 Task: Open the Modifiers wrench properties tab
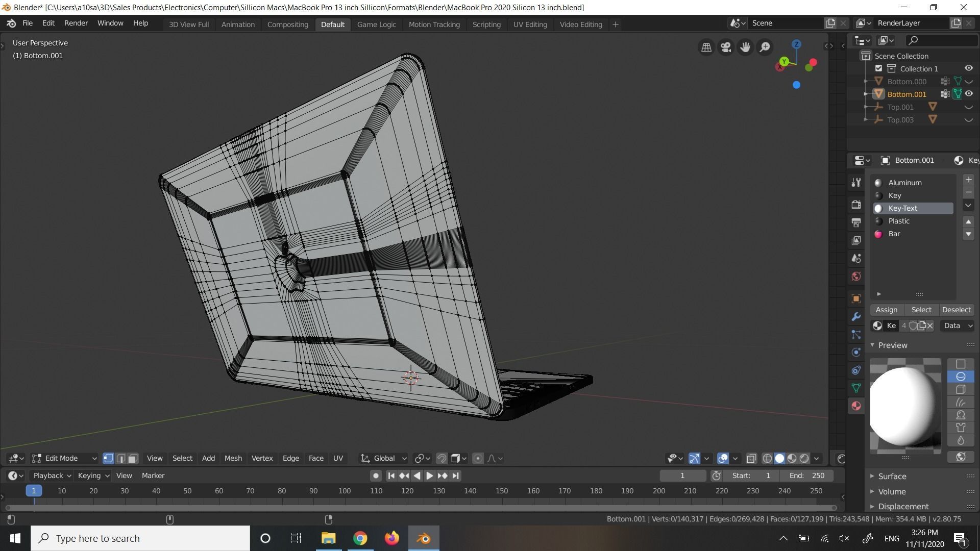[856, 317]
